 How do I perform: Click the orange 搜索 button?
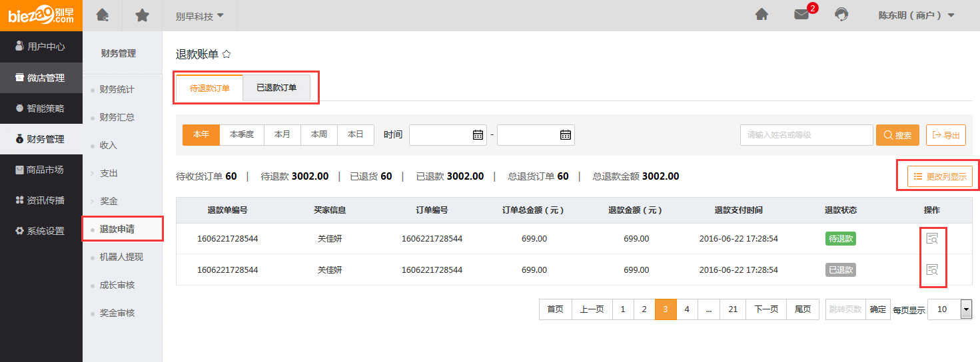pyautogui.click(x=897, y=135)
